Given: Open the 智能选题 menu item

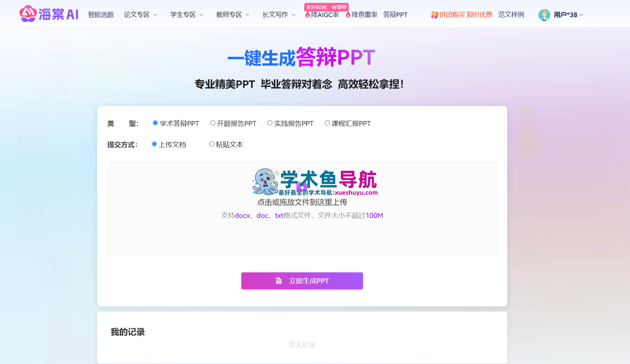Looking at the screenshot, I should (x=101, y=15).
